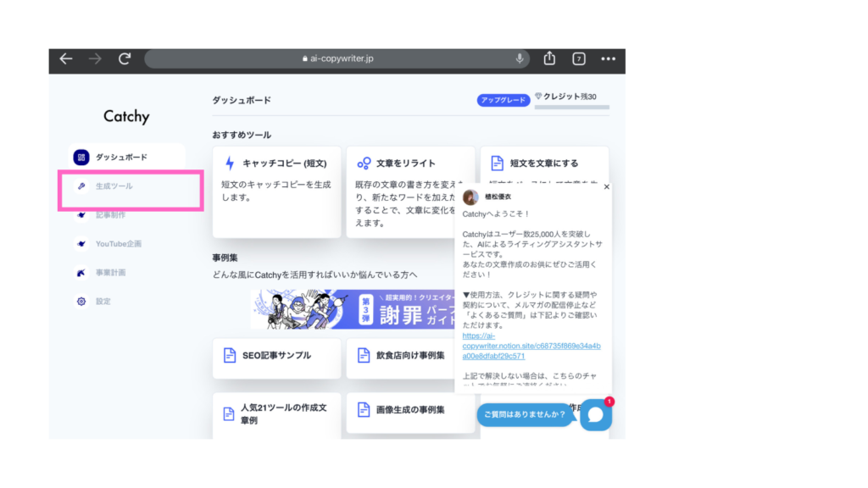Go back with the browser back arrow
The width and height of the screenshot is (868, 488).
66,58
